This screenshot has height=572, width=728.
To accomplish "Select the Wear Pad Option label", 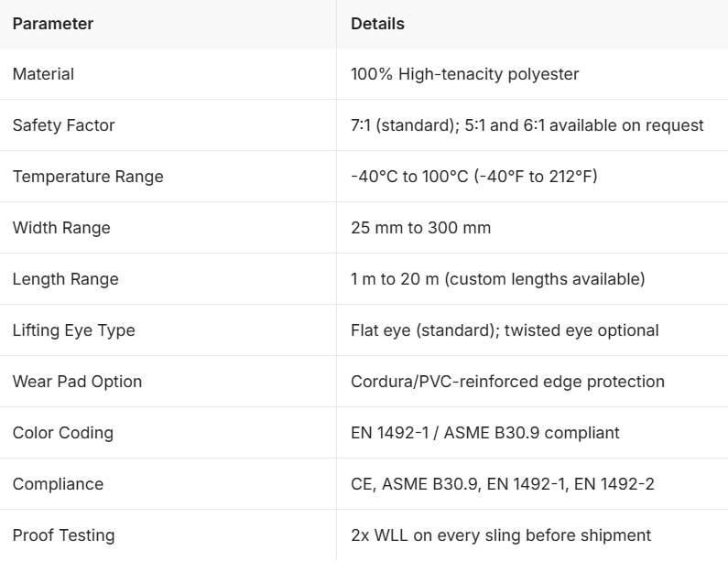I will pyautogui.click(x=77, y=382).
